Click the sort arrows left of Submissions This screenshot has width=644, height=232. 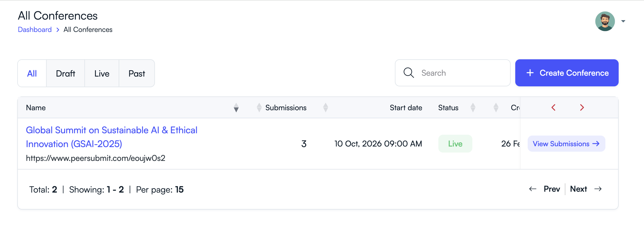pos(259,107)
